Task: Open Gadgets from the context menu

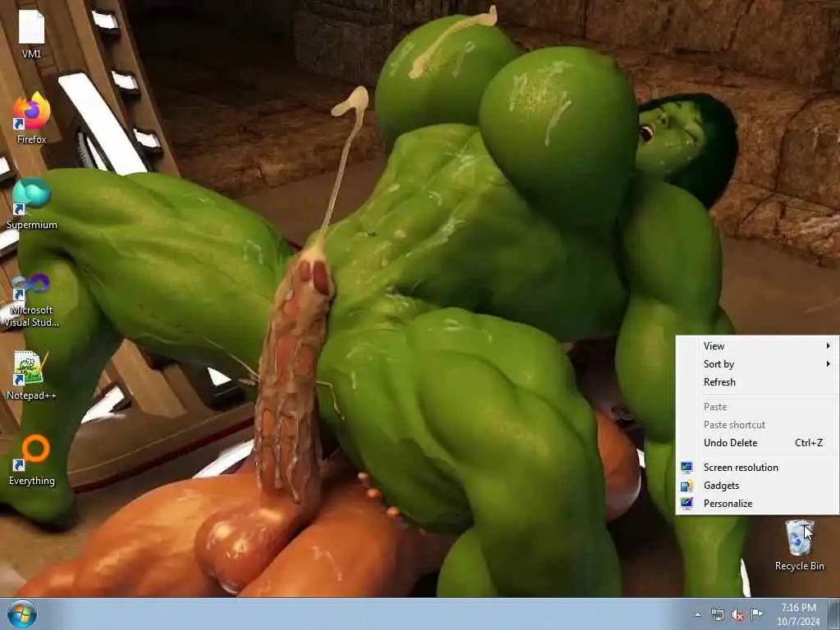Action: 757,486
